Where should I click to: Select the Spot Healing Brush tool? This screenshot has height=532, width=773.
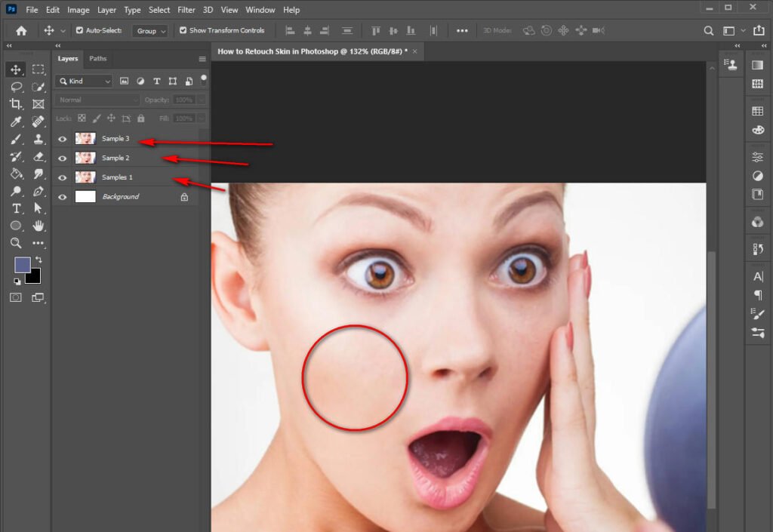[x=38, y=121]
